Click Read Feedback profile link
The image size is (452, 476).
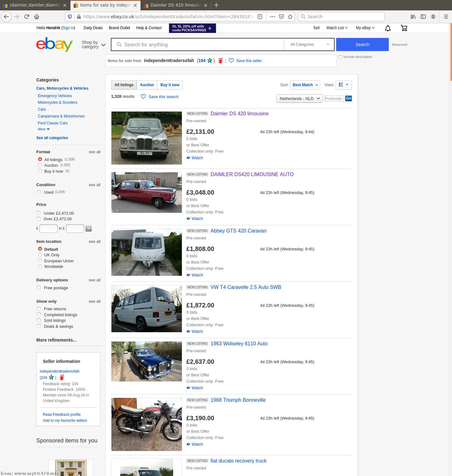tap(62, 414)
